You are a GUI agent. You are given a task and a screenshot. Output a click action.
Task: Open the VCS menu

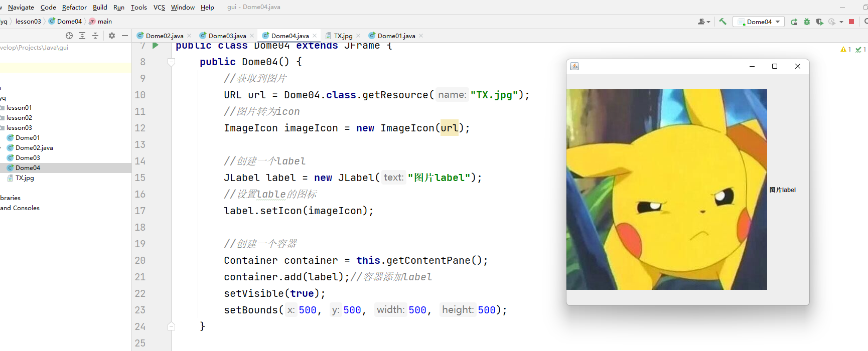(x=159, y=7)
